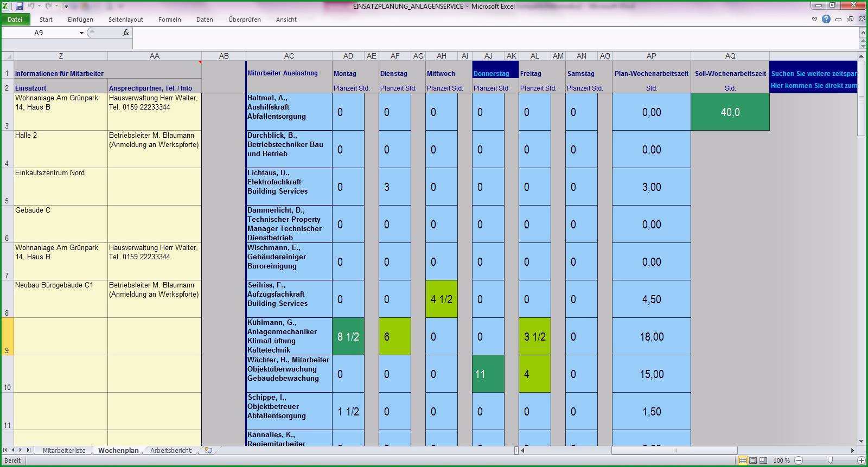Image resolution: width=868 pixels, height=467 pixels.
Task: Select Lichtaus Dienstag cell showing 3
Action: [395, 187]
